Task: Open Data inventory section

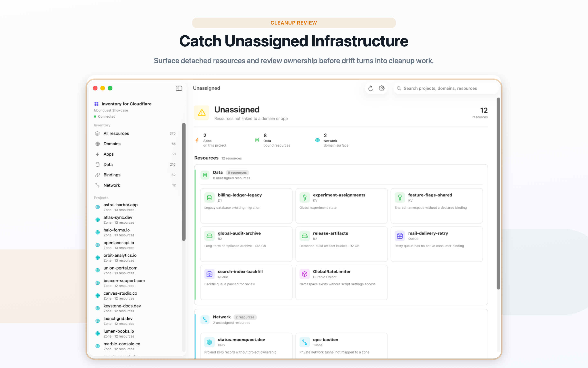Action: coord(136,165)
